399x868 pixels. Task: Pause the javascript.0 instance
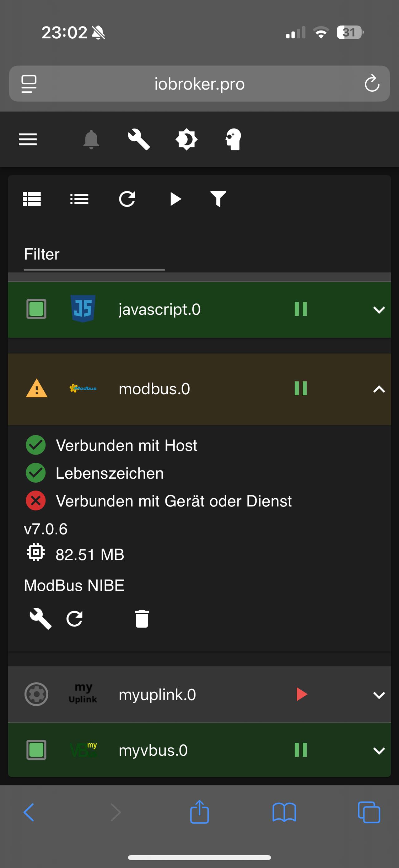point(301,309)
